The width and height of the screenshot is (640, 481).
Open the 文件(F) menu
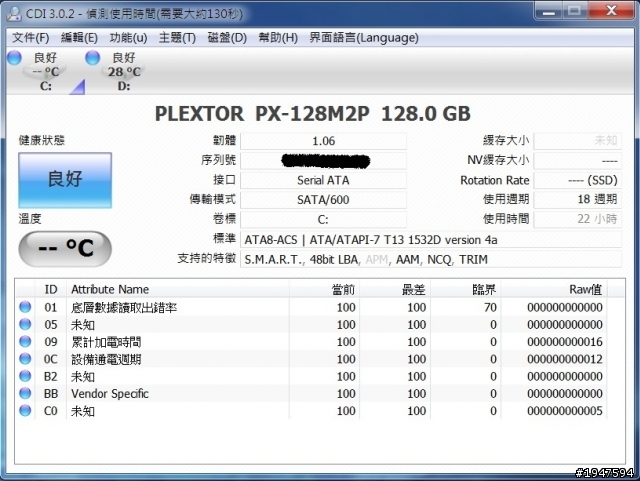tap(31, 38)
